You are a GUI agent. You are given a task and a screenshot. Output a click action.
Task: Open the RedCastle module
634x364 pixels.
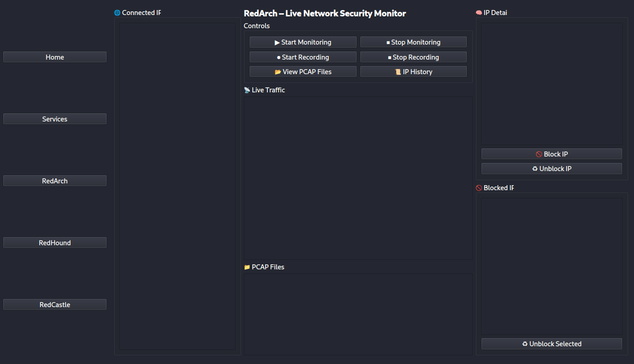pyautogui.click(x=55, y=304)
